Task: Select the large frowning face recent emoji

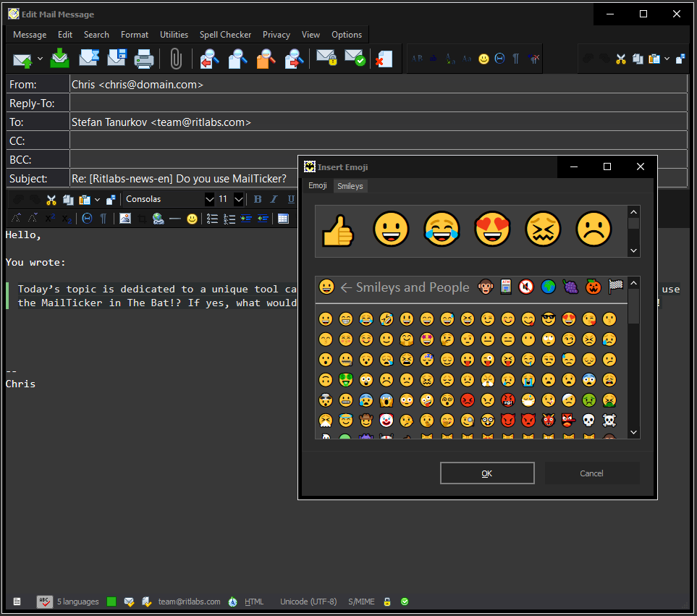Action: [593, 229]
